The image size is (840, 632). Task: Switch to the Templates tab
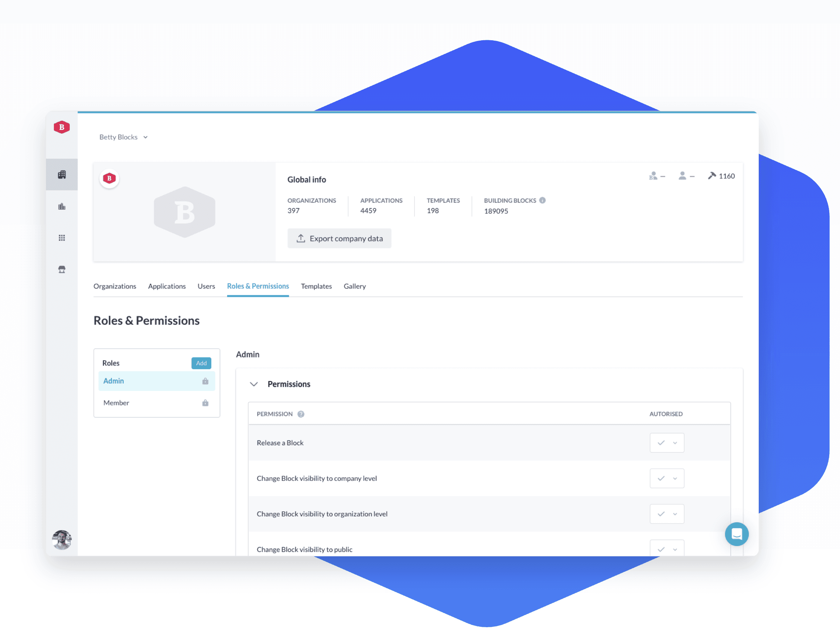(x=317, y=286)
